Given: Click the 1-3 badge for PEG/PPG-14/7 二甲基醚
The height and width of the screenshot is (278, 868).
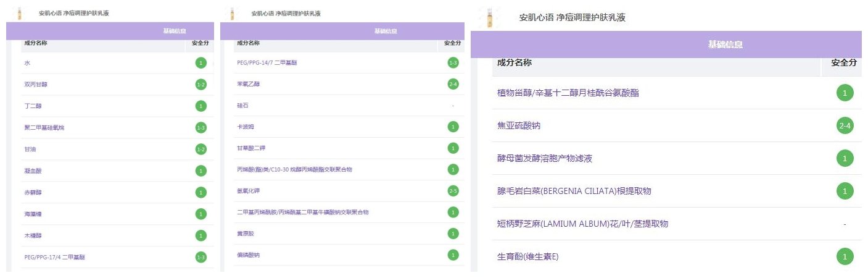Looking at the screenshot, I should click(453, 62).
